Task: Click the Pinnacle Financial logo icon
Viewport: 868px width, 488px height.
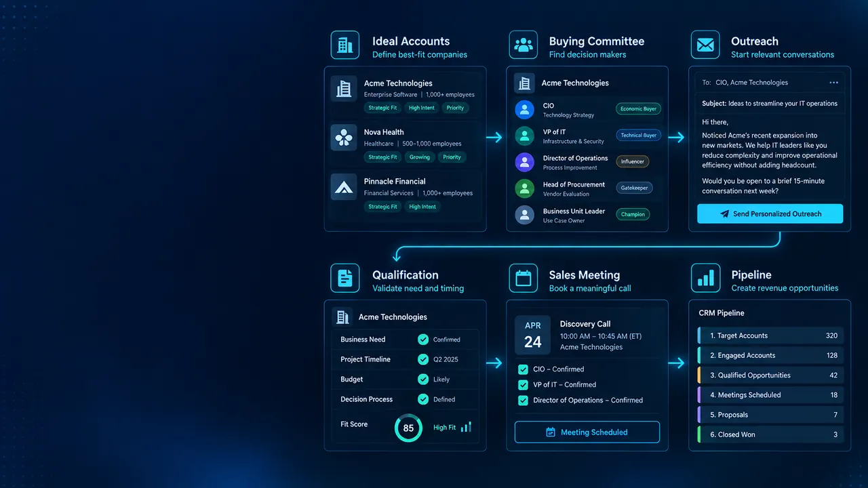Action: 344,186
